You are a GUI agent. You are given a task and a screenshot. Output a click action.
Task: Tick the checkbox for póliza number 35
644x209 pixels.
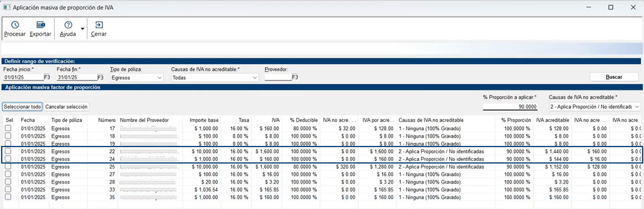[8, 197]
